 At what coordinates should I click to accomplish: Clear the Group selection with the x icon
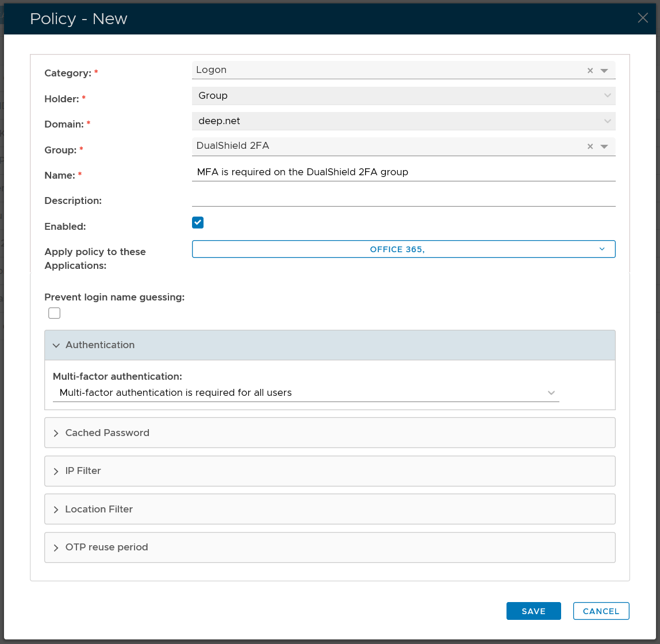coord(590,146)
